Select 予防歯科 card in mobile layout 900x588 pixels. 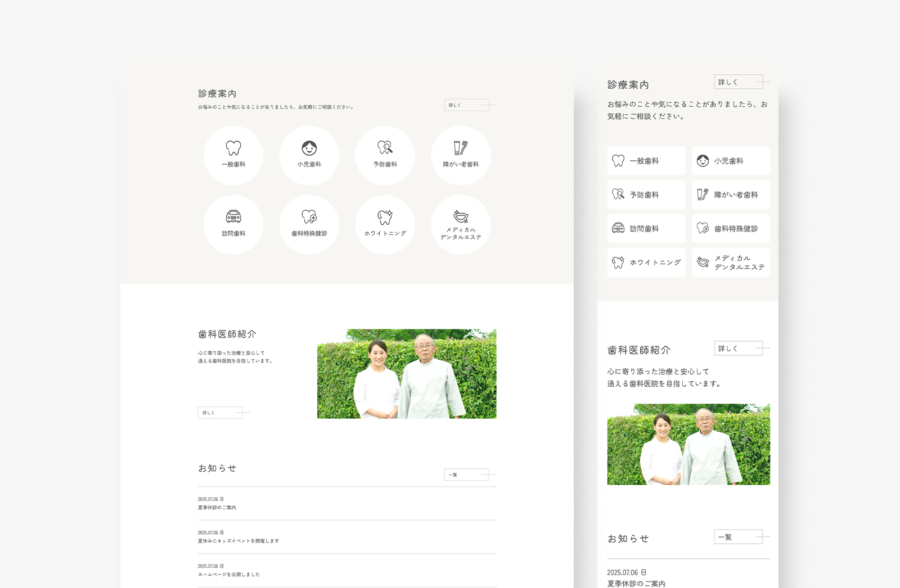pos(646,195)
